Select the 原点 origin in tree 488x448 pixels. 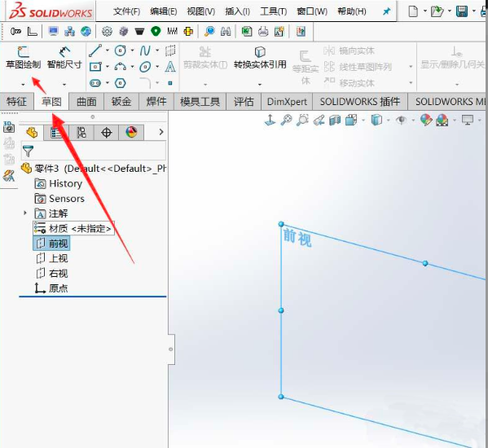pos(51,288)
